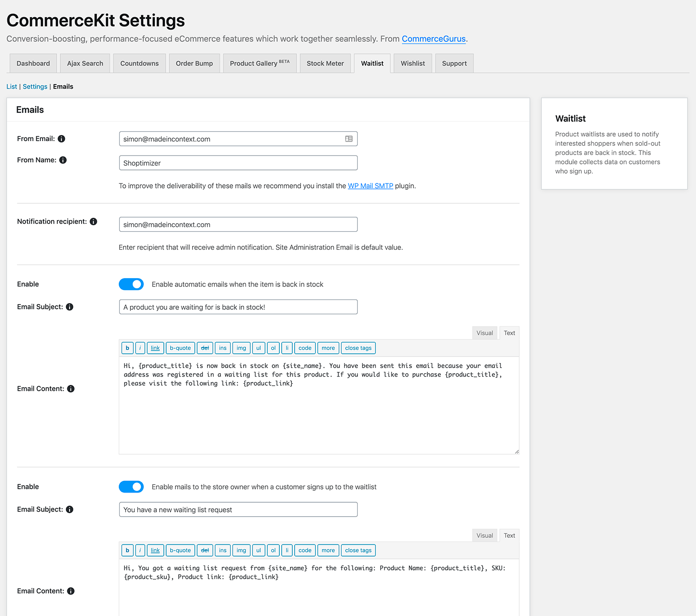Click italic button in first editor toolbar

point(140,348)
